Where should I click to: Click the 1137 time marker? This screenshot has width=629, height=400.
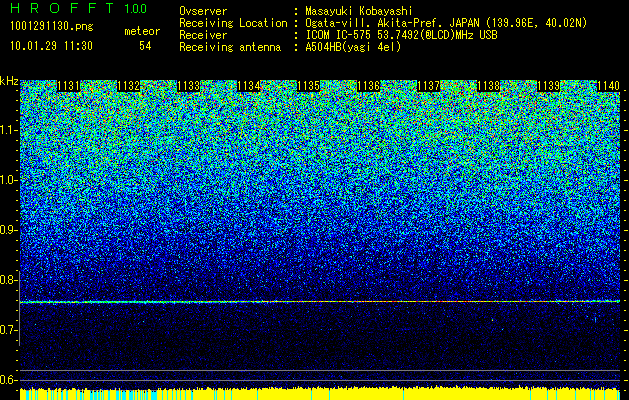click(428, 86)
